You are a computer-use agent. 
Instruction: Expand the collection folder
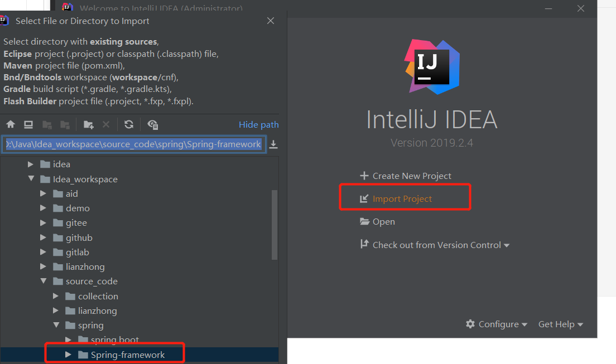[56, 296]
